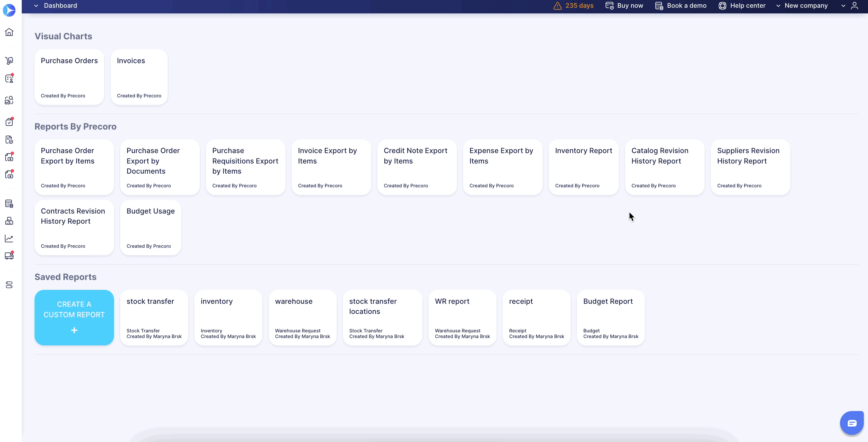Open the delivery-truck sidebar icon

[x=9, y=256]
